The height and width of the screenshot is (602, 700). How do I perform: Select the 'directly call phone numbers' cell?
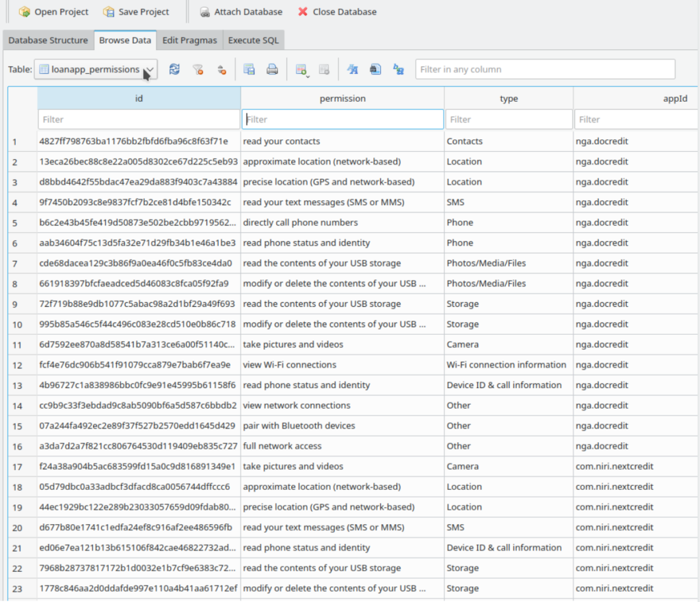point(342,223)
